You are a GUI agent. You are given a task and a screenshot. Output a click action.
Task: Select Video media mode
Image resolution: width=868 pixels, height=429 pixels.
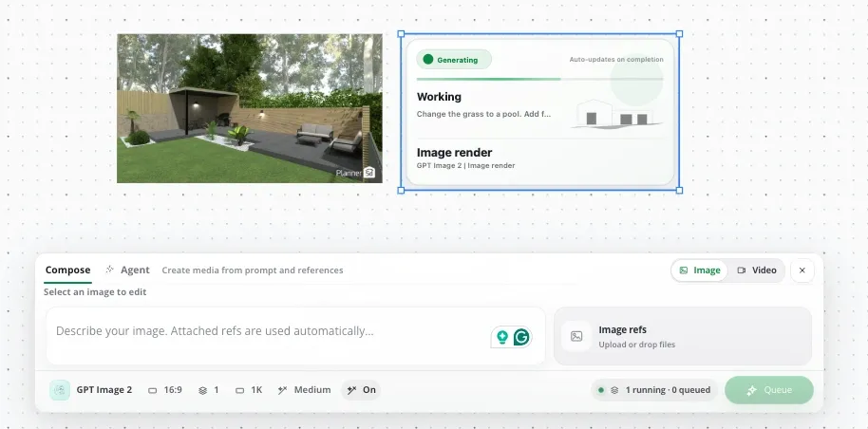[757, 270]
